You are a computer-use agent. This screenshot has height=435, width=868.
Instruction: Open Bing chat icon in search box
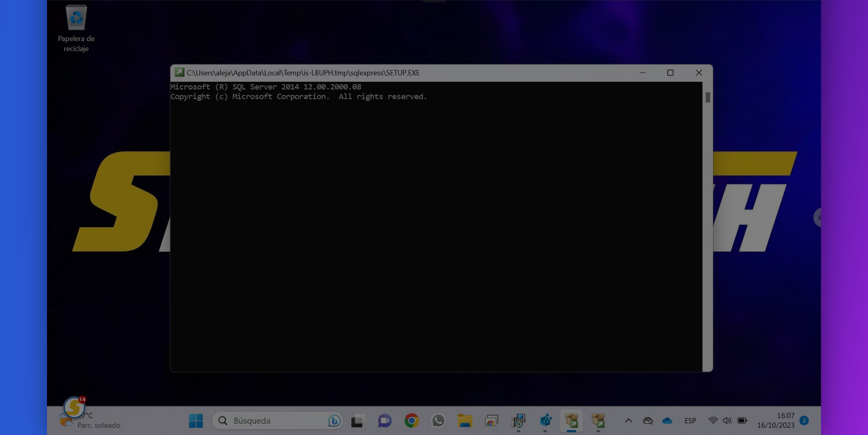(x=334, y=421)
